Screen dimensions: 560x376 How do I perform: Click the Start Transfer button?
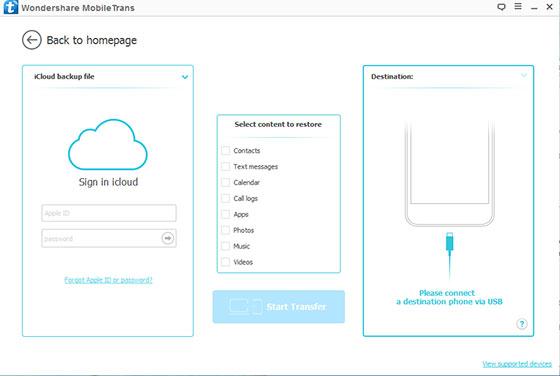pos(279,307)
